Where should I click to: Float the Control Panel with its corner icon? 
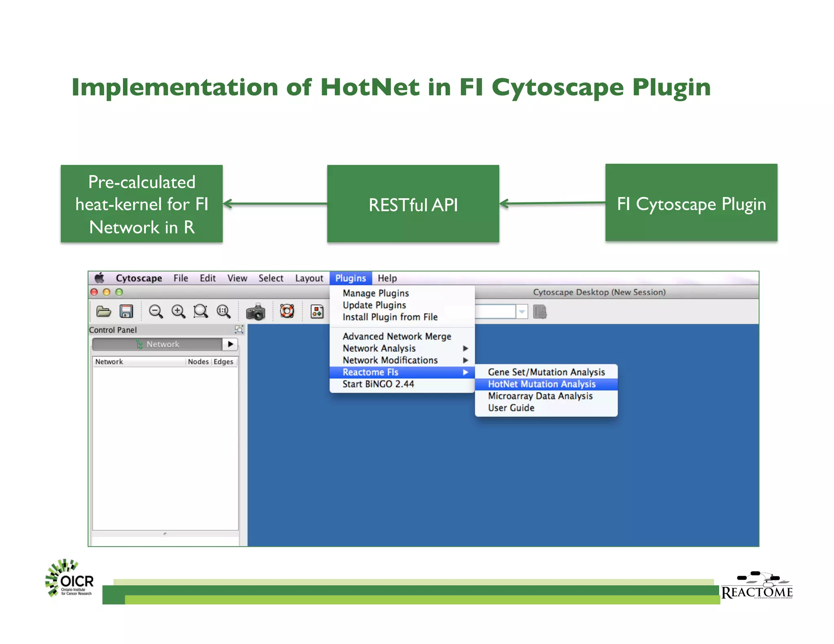click(239, 329)
